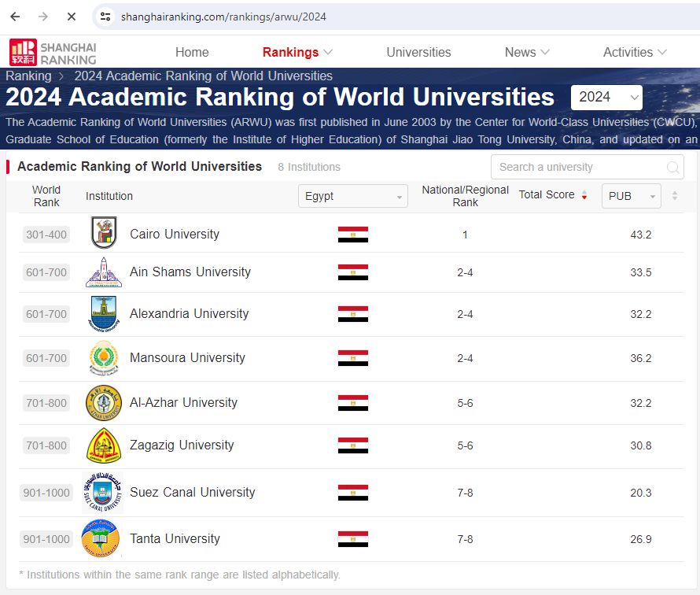Screen dimensions: 700x595
Task: Stop page loading in browser
Action: coord(69,17)
